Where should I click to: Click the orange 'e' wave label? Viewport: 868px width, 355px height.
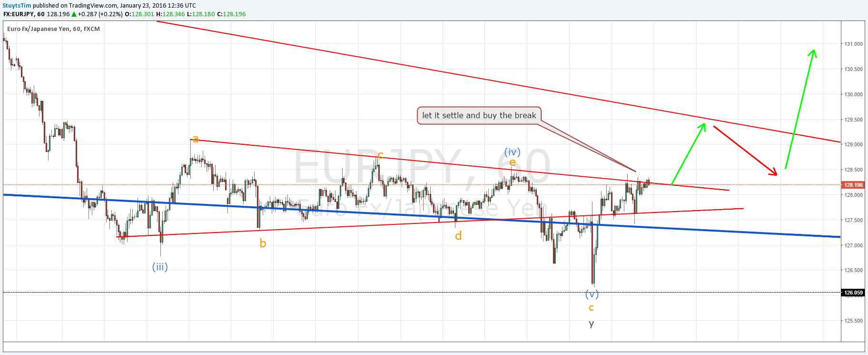pyautogui.click(x=513, y=162)
